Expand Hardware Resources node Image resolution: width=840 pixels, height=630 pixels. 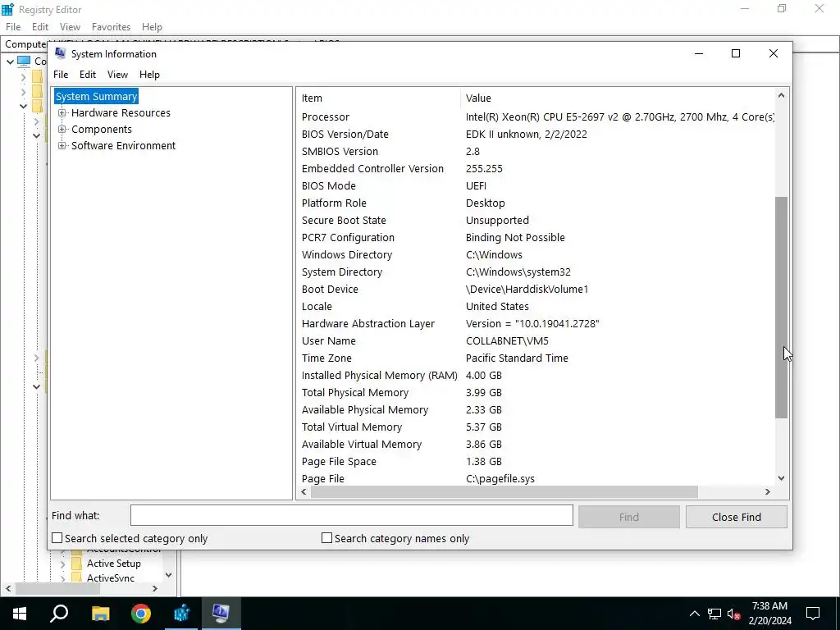(62, 113)
